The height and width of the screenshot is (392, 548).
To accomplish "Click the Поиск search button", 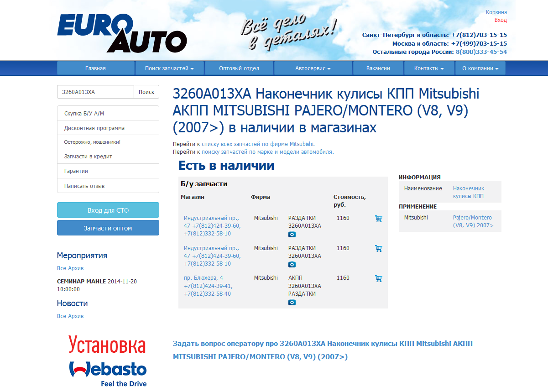I will tap(146, 92).
